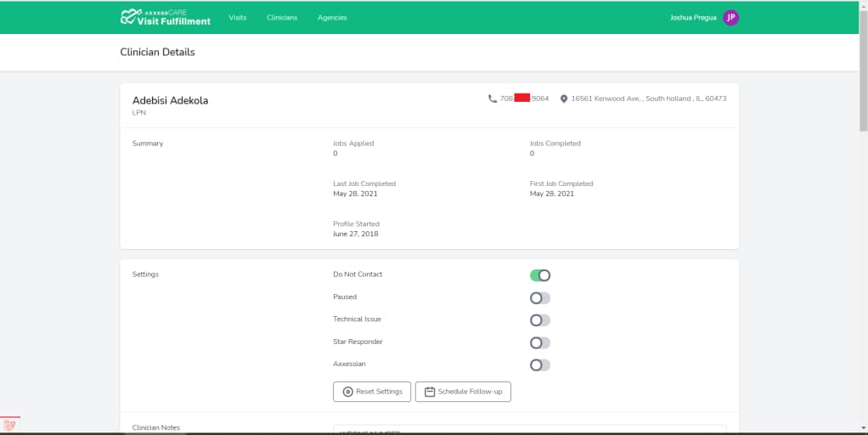This screenshot has height=435, width=868.
Task: Click the widget icon at page bottom-left corner
Action: point(9,425)
